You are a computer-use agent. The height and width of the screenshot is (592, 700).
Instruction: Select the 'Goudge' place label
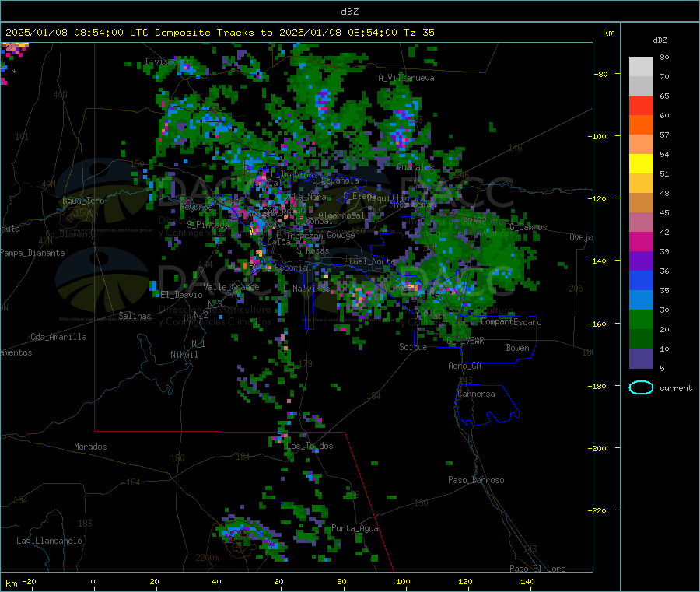click(x=341, y=235)
